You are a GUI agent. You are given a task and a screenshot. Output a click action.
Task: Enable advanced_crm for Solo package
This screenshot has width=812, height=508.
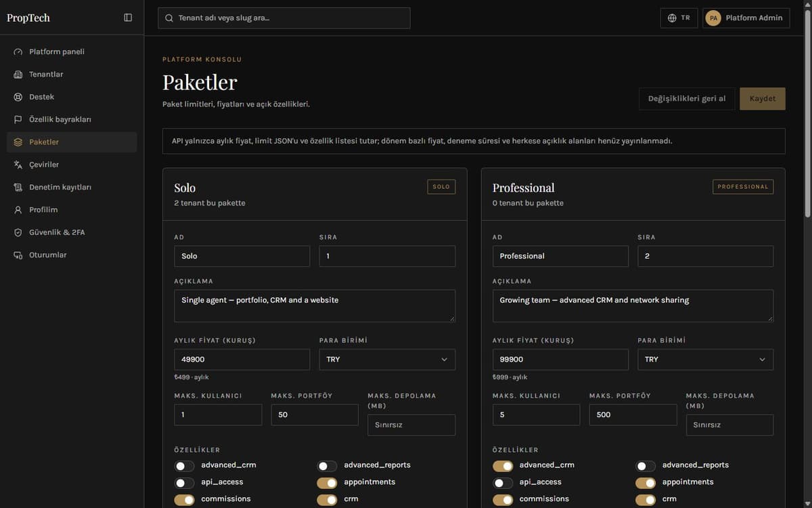click(184, 466)
